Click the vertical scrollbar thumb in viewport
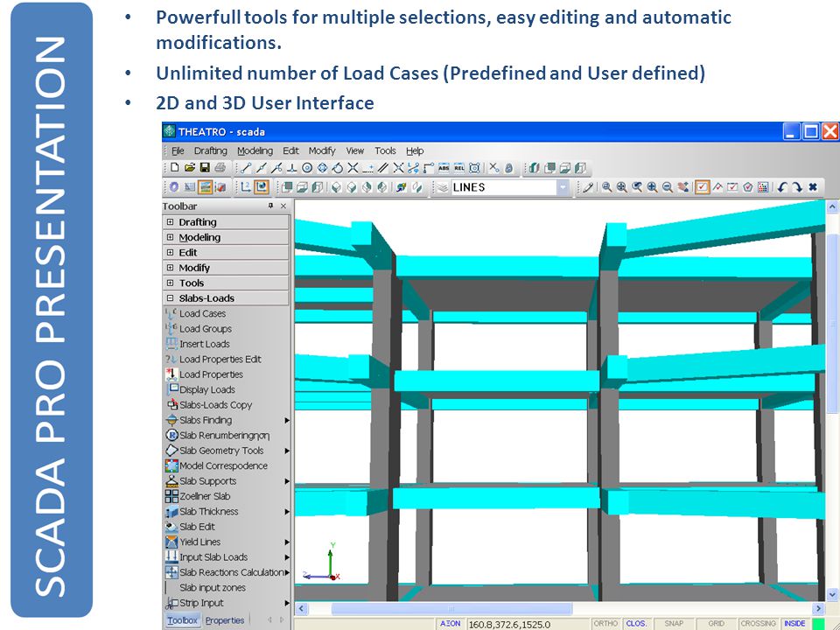 832,324
